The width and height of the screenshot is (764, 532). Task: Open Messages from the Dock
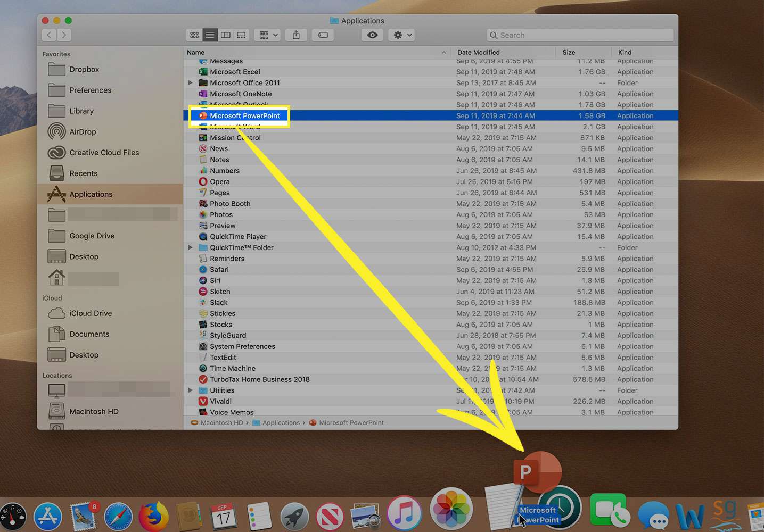(x=654, y=516)
